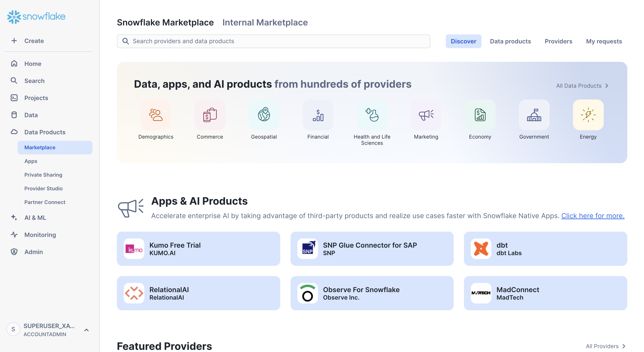Open Private Sharing in the sidebar
The image size is (644, 352).
click(43, 175)
